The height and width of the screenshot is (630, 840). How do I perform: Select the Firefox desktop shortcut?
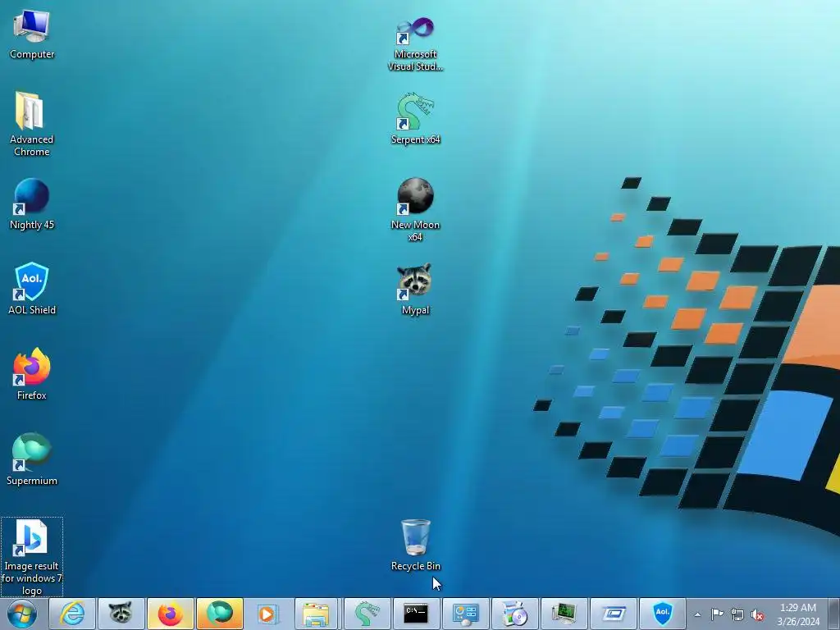32,374
